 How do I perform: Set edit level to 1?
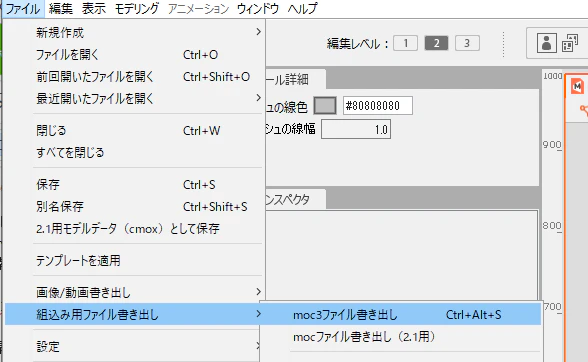click(405, 43)
